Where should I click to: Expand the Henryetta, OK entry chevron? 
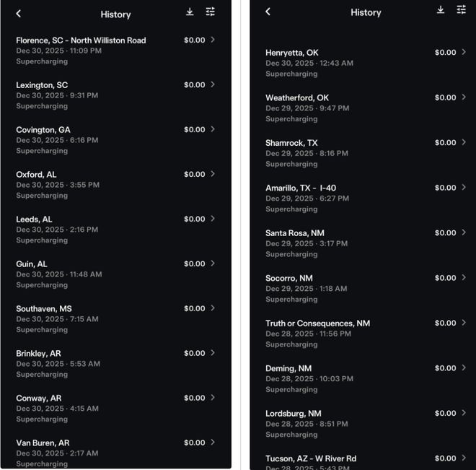pos(464,52)
